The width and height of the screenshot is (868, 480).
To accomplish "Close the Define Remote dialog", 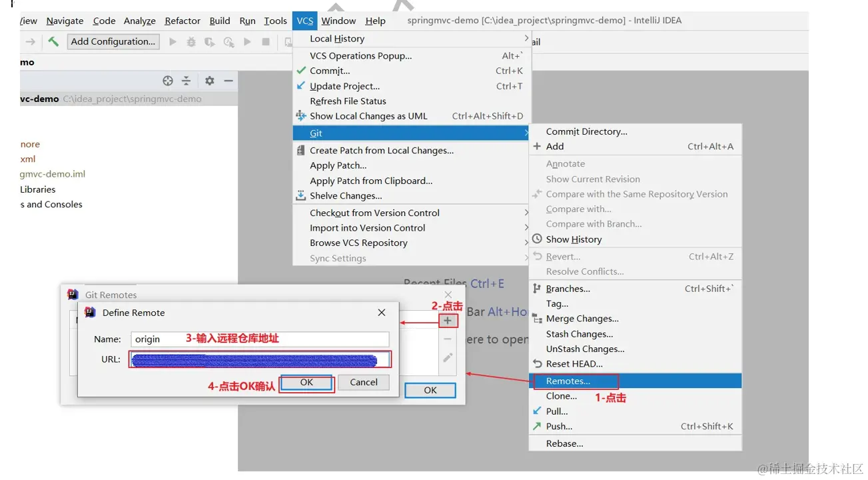I will [382, 313].
